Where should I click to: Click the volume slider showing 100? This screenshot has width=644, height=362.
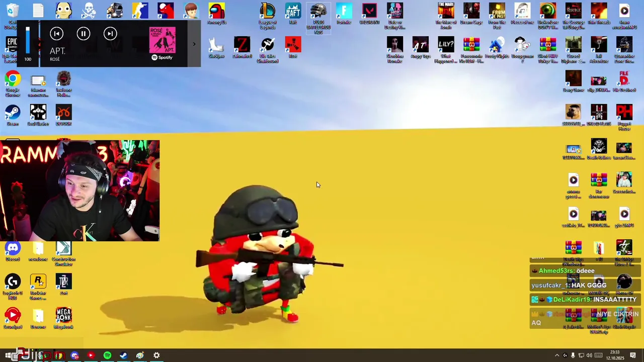pyautogui.click(x=28, y=39)
